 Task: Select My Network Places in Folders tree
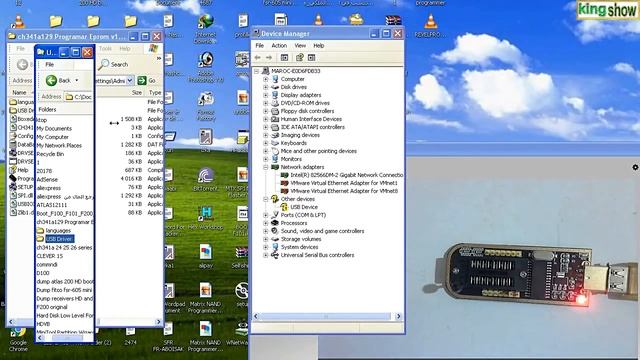point(59,146)
